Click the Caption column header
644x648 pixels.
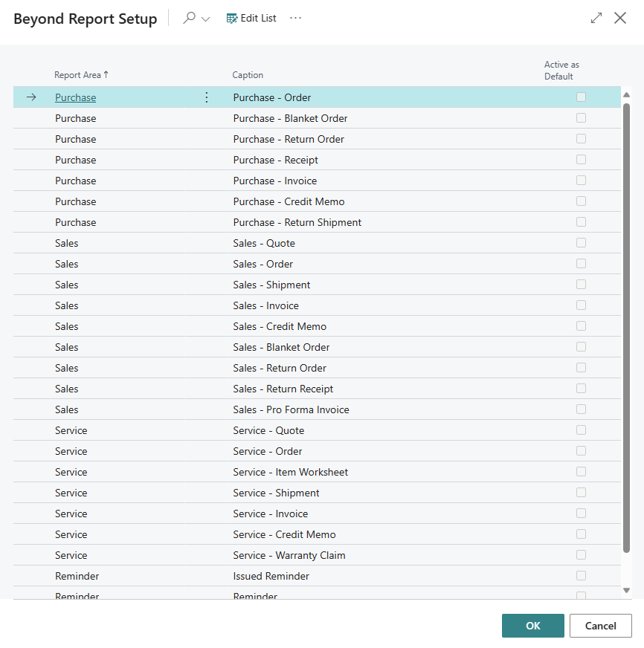(x=248, y=75)
